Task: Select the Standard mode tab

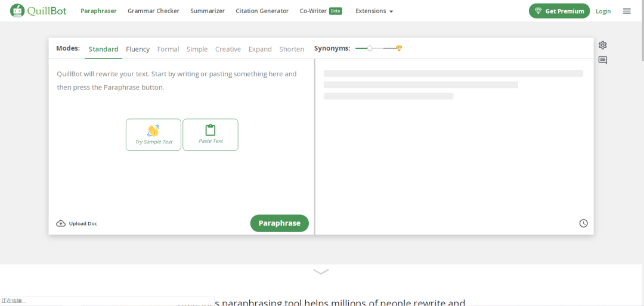Action: [104, 49]
